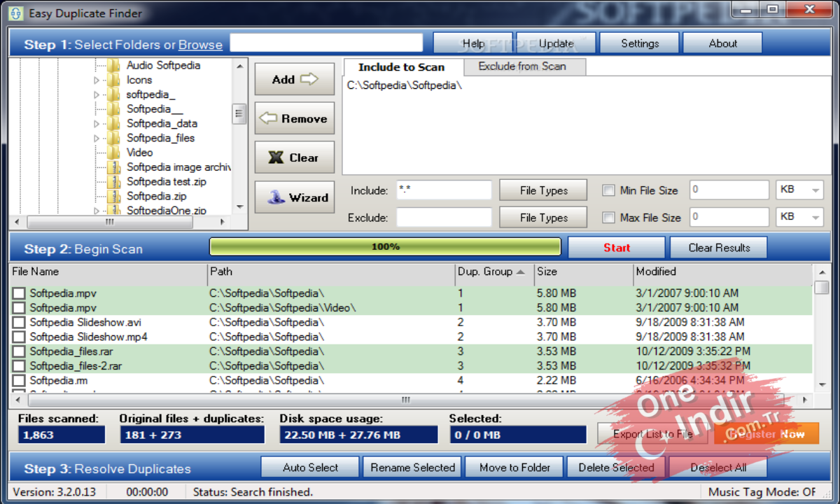The height and width of the screenshot is (504, 840).
Task: Enable the Max File Size checkbox
Action: (x=609, y=218)
